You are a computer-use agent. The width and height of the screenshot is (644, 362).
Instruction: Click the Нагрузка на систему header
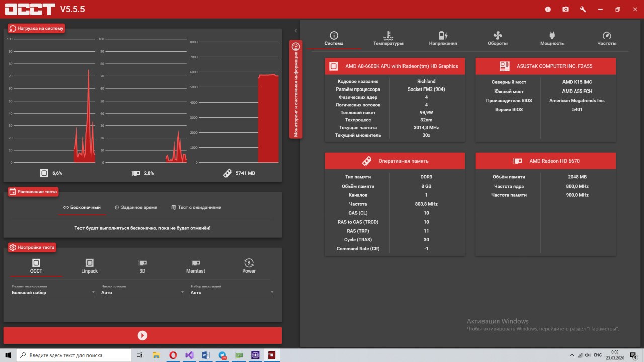(x=36, y=29)
